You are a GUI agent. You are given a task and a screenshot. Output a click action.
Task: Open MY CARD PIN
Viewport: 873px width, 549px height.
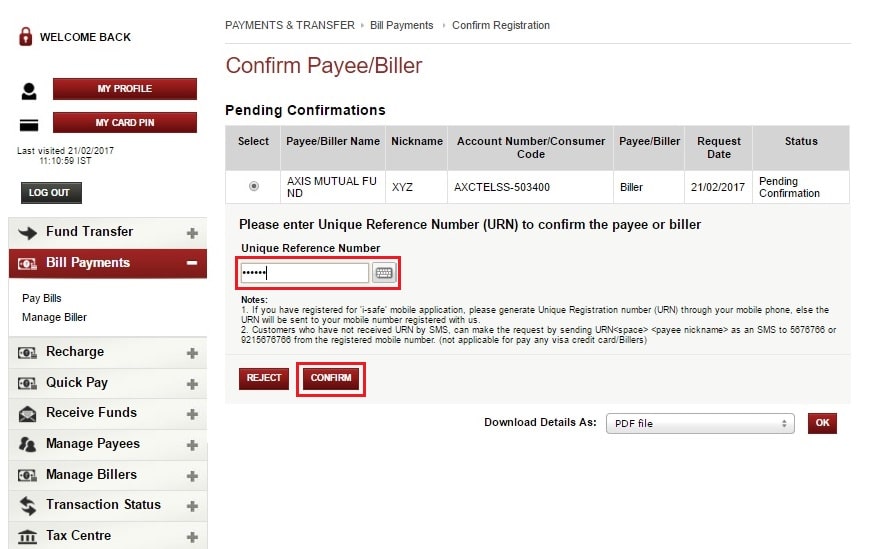[125, 123]
